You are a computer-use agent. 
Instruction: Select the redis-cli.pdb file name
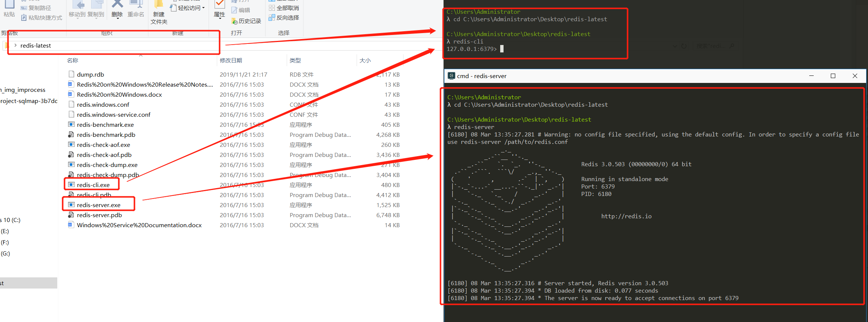pos(94,195)
